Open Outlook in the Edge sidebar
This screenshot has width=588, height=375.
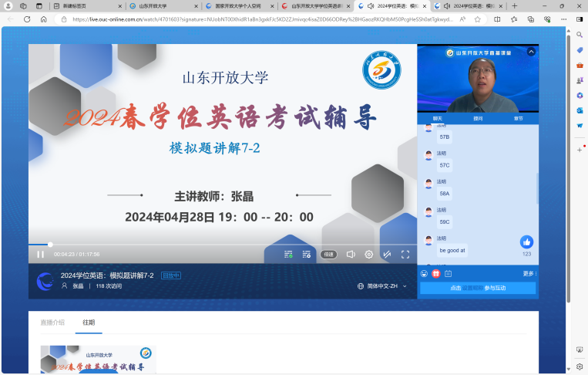point(580,110)
